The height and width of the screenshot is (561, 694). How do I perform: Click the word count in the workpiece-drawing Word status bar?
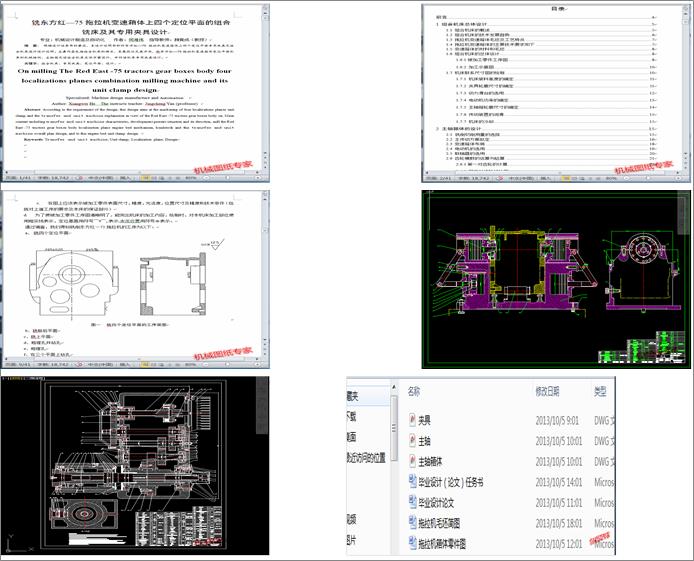pos(53,364)
